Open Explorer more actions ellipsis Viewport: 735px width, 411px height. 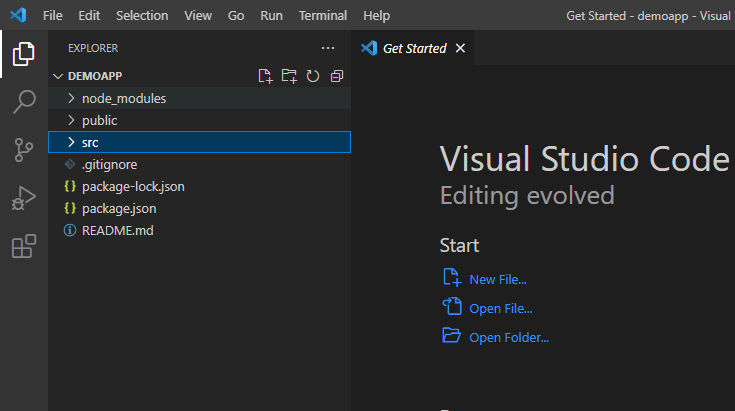click(328, 48)
